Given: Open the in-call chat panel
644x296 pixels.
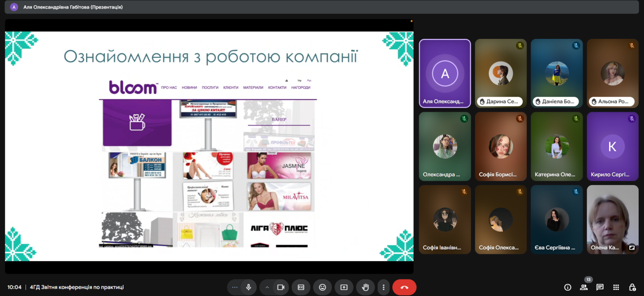Looking at the screenshot, I should [x=600, y=287].
